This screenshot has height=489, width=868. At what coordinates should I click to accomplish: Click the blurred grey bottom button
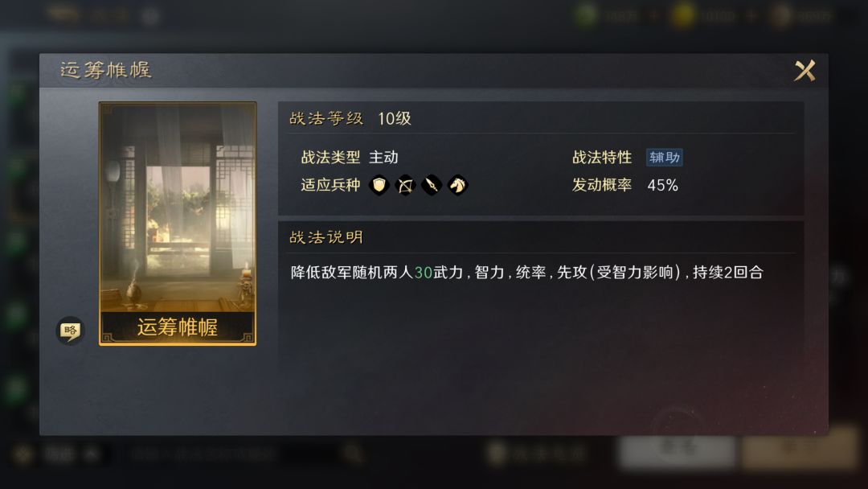coord(677,450)
